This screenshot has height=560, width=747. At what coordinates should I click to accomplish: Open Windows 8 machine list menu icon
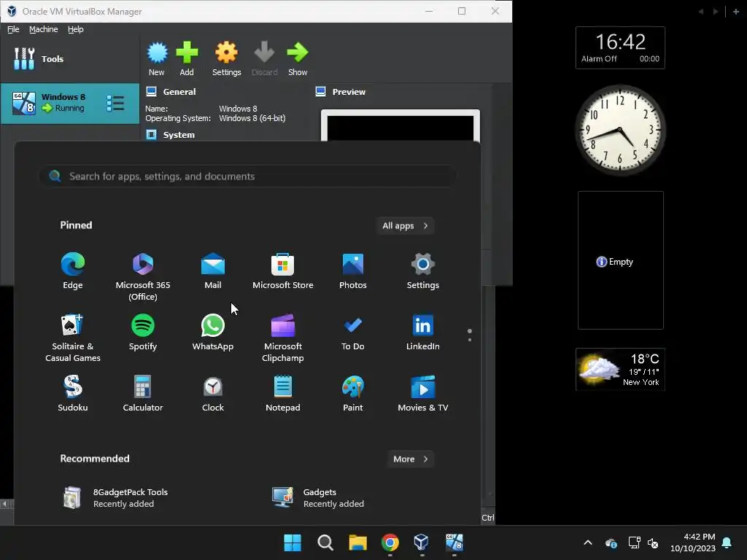[x=115, y=103]
